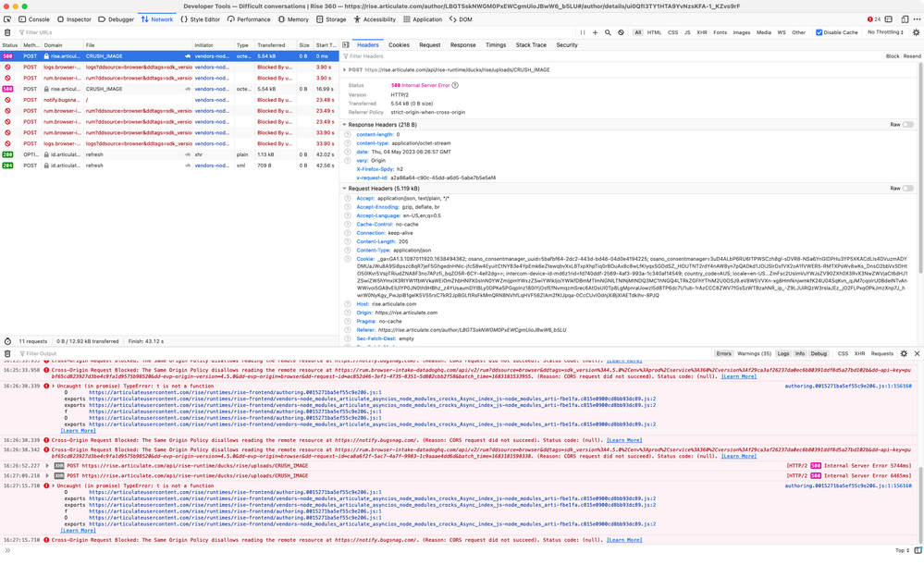The height and width of the screenshot is (565, 924).
Task: Clear the console output with trash icon
Action: click(8, 353)
